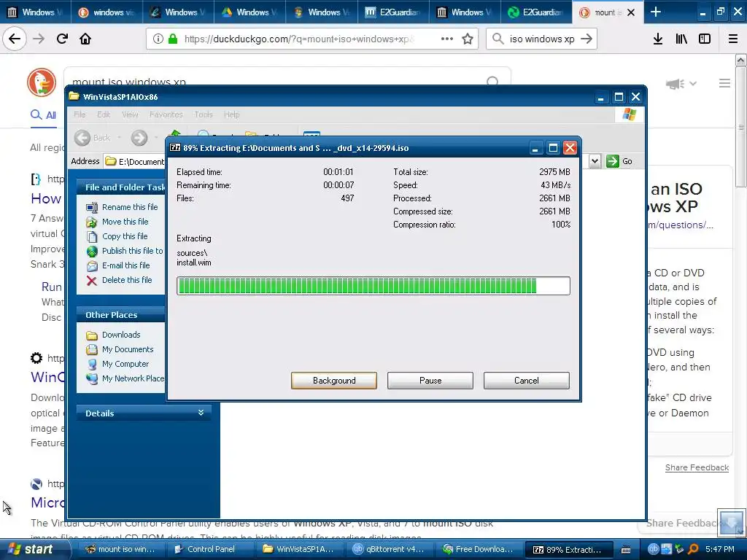The image size is (747, 560).
Task: Click the Go button in Explorer address bar
Action: click(619, 161)
